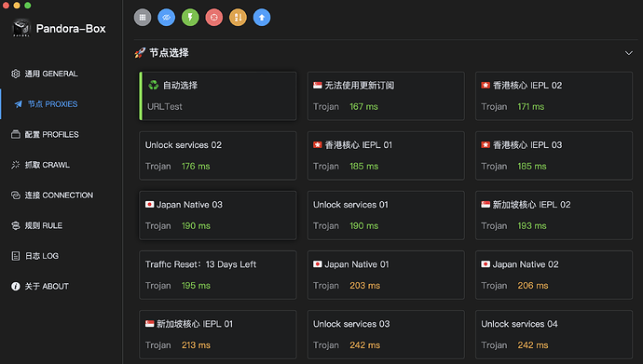Click the blue upward arrow icon
Screen dimensions: 643x364
click(x=262, y=18)
